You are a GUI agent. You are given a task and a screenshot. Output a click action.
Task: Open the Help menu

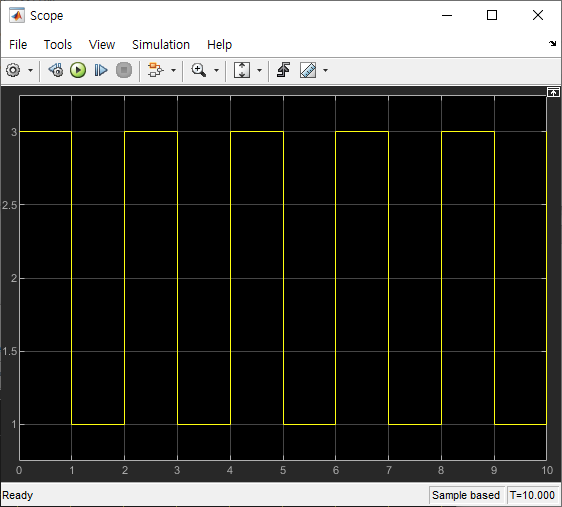219,45
